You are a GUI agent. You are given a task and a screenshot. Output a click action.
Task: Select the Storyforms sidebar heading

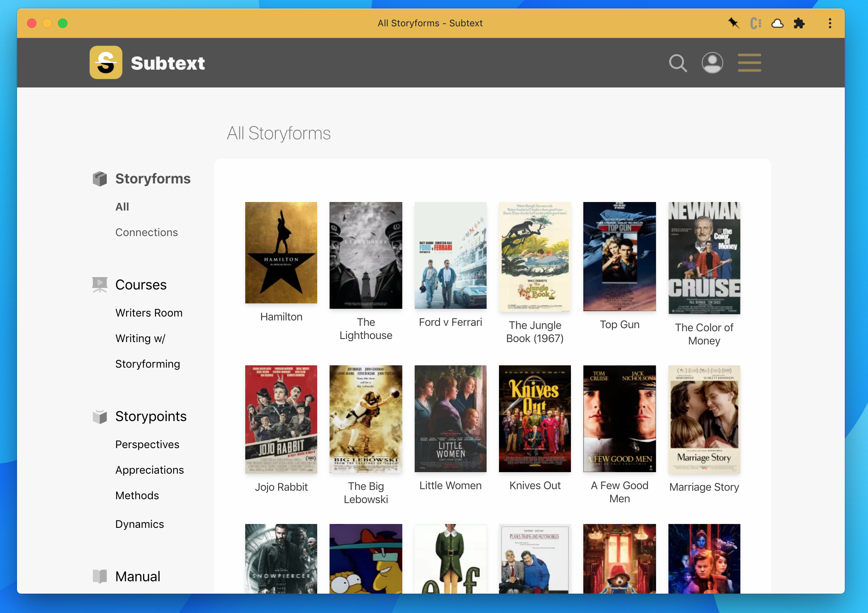(153, 178)
